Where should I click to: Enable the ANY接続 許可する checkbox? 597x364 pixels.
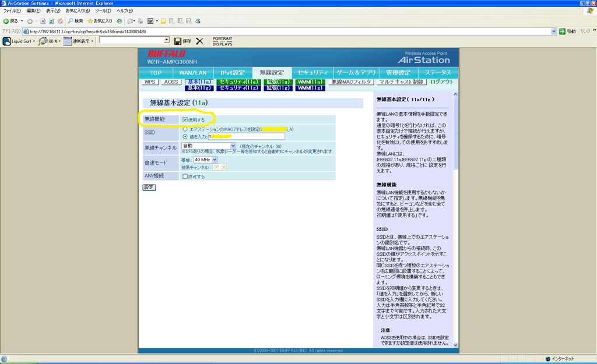point(185,176)
